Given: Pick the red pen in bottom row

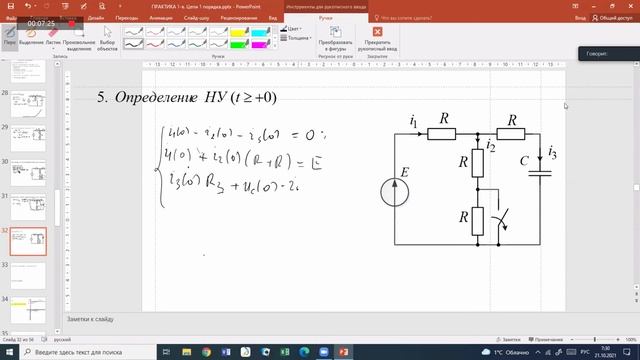Looking at the screenshot, I should pos(155,44).
